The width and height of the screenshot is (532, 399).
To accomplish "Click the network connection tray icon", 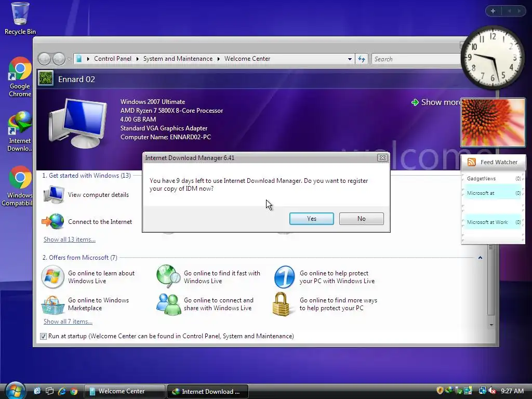I will point(482,391).
